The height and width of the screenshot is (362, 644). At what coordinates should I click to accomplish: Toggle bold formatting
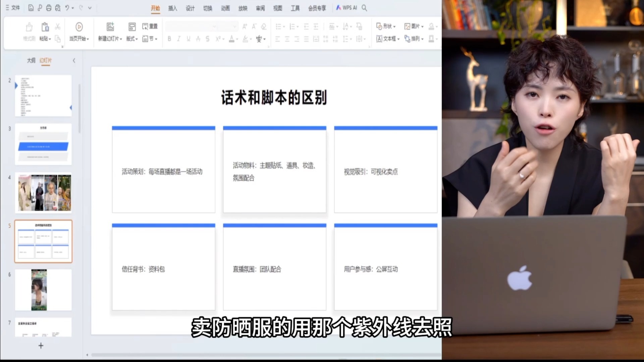(169, 39)
